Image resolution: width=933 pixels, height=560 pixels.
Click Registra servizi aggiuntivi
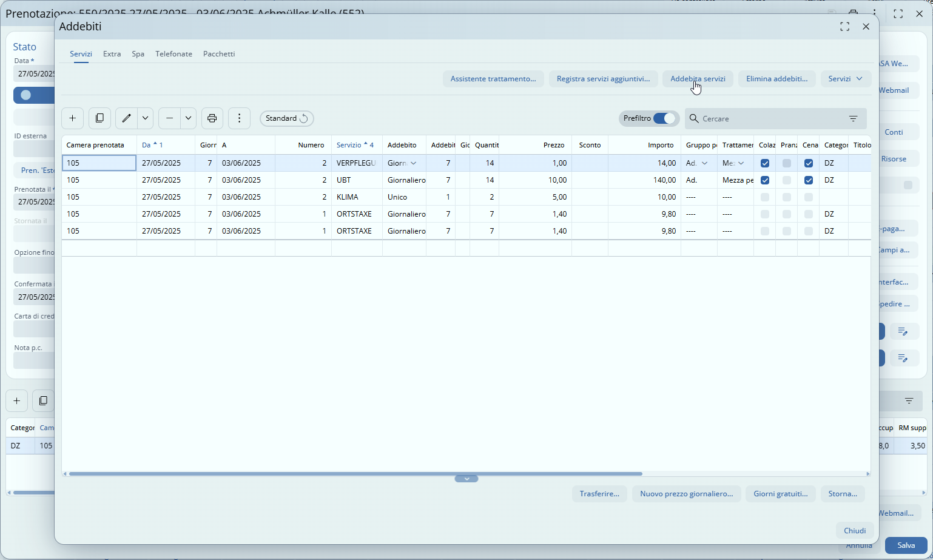[x=604, y=79]
